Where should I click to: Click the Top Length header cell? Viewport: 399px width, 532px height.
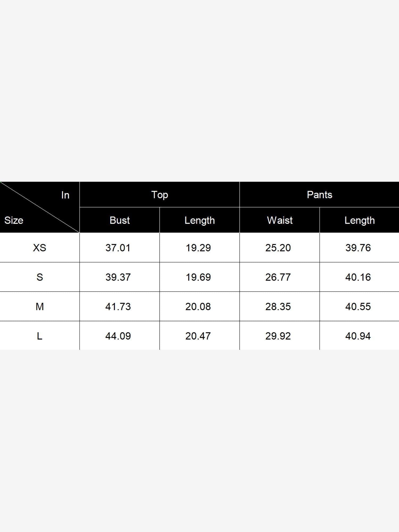coord(199,220)
